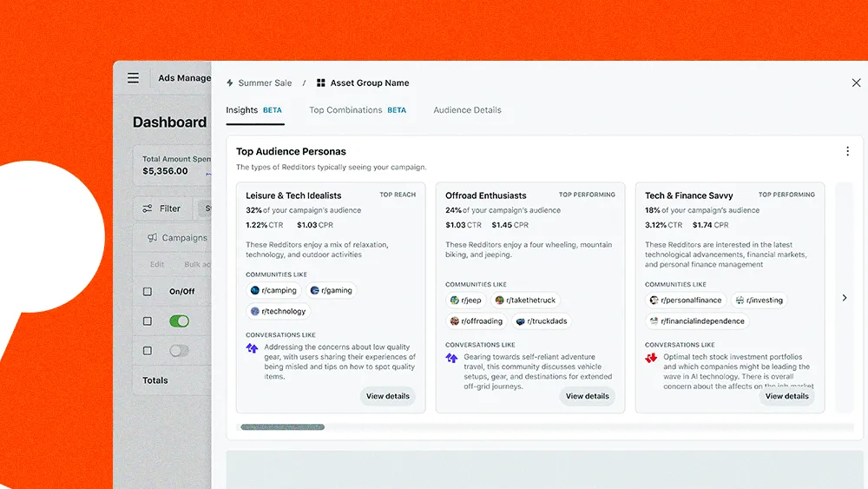Click the $5,356.00 amount value
The height and width of the screenshot is (489, 868).
[165, 171]
